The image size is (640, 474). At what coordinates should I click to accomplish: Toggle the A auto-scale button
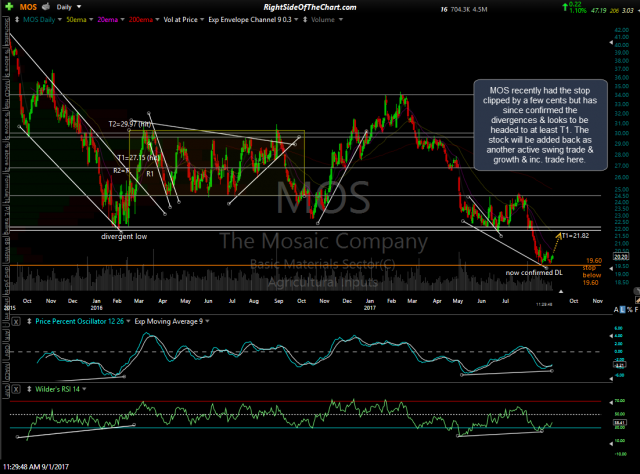[616, 310]
